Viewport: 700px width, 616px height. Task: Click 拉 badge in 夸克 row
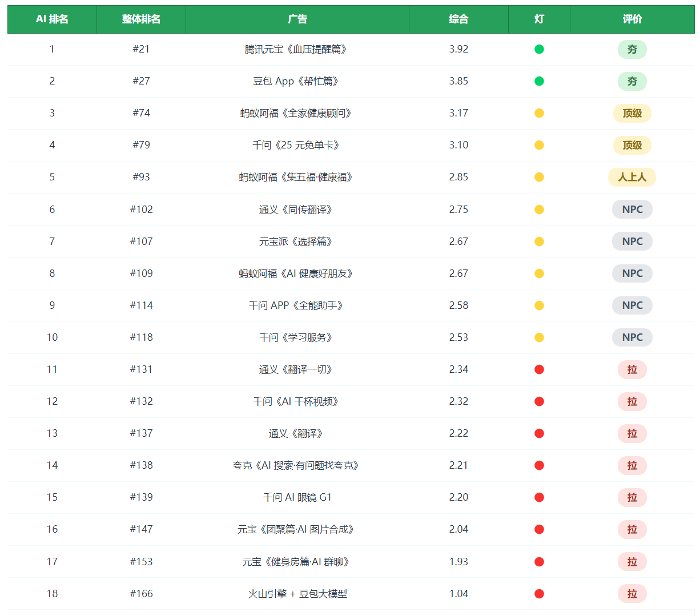point(632,465)
